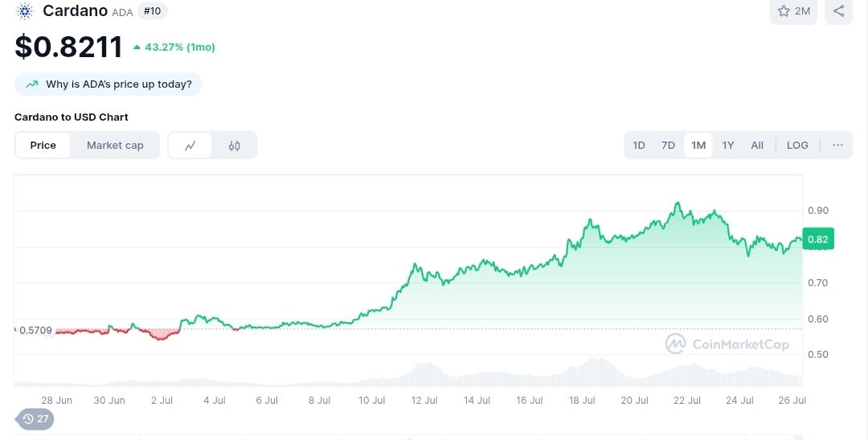Open the more options ellipsis menu
The height and width of the screenshot is (440, 868).
pyautogui.click(x=837, y=146)
